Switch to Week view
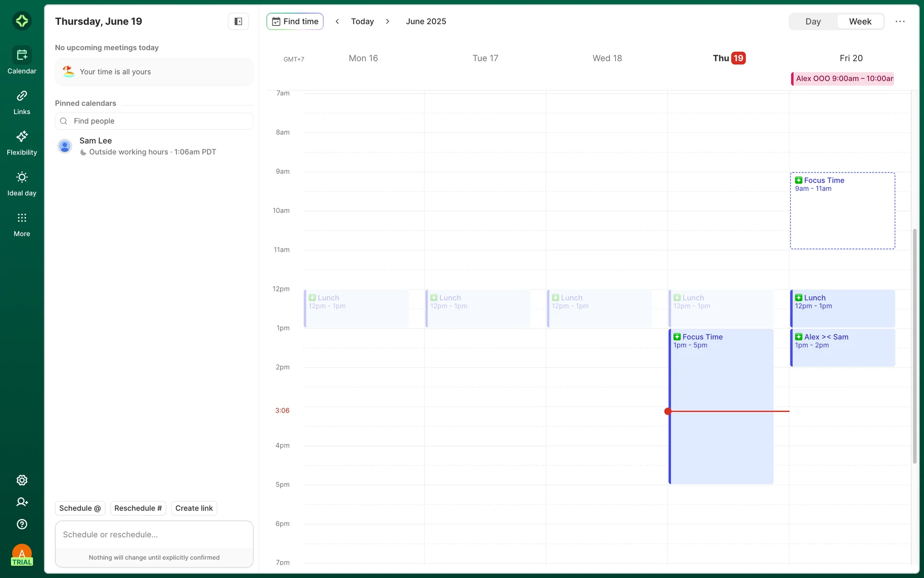Image resolution: width=924 pixels, height=578 pixels. click(x=860, y=22)
